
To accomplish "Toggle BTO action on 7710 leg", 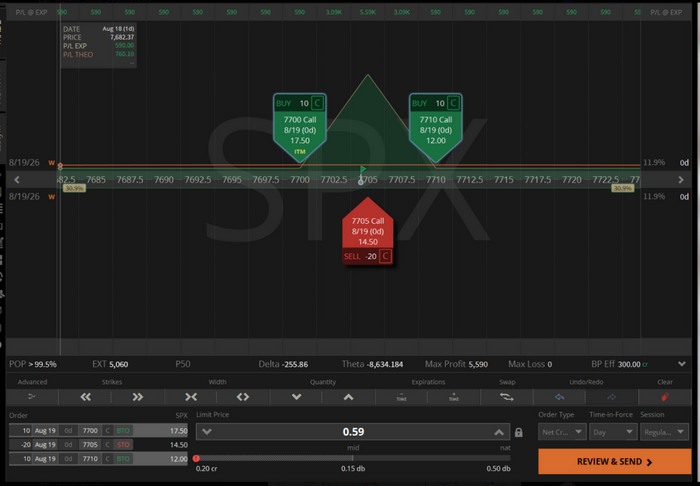I will point(123,459).
